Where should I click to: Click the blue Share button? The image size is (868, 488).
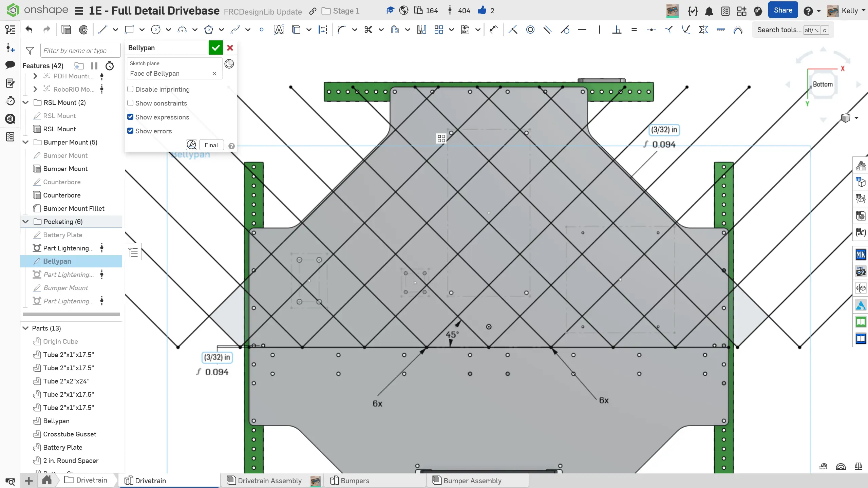[783, 11]
